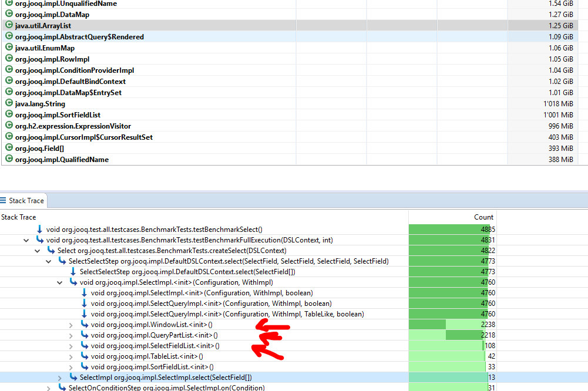The width and height of the screenshot is (588, 391).
Task: Click the call arrow icon beside SelectOnConditionStep.on(Condition)
Action: 62,388
